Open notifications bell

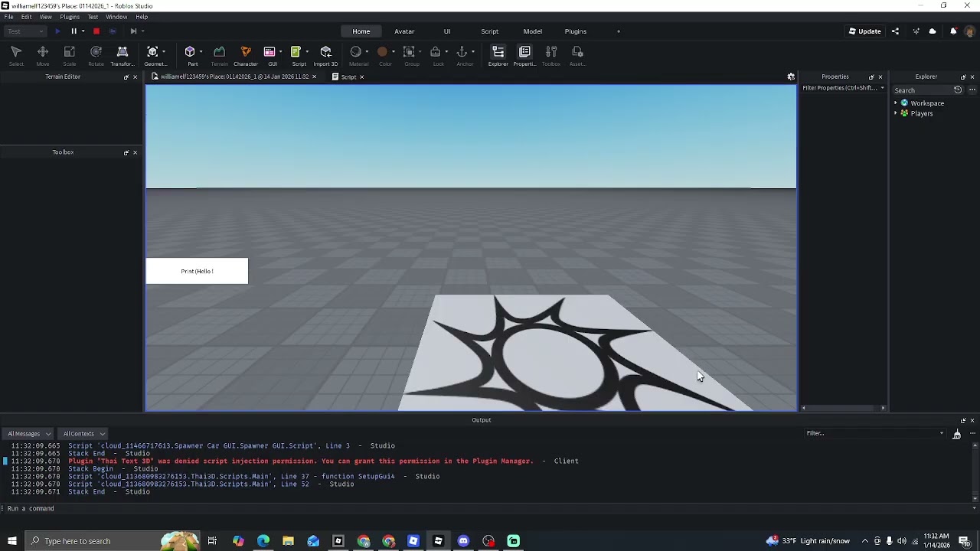click(x=953, y=31)
